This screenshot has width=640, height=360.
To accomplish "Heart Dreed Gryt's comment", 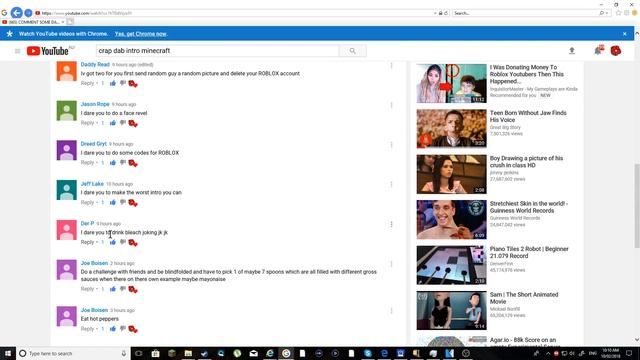I will click(x=133, y=163).
